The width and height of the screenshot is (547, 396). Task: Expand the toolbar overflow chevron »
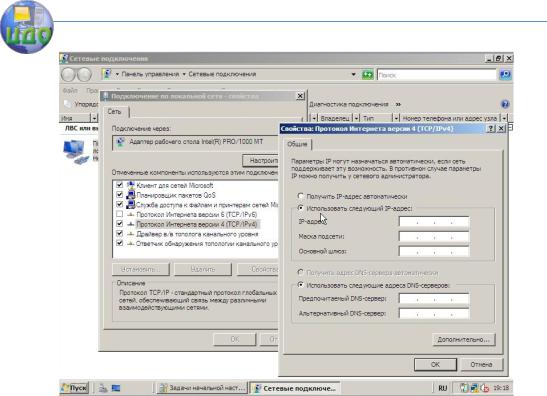point(398,104)
